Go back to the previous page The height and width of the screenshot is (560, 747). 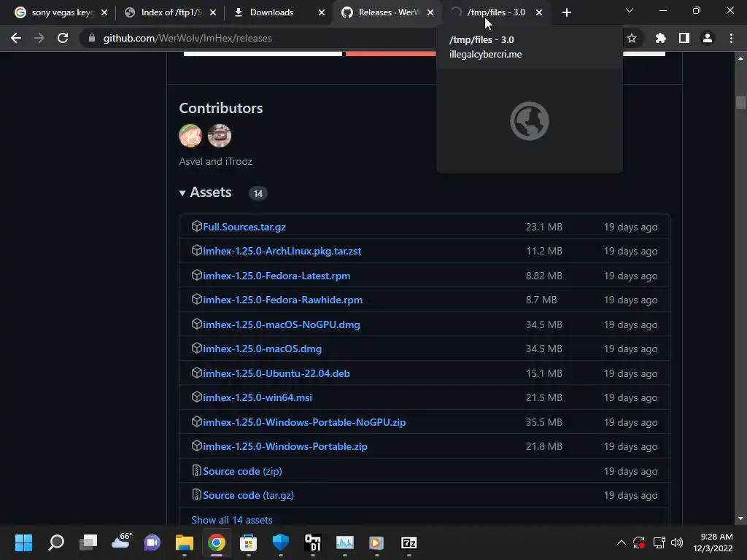coord(16,38)
